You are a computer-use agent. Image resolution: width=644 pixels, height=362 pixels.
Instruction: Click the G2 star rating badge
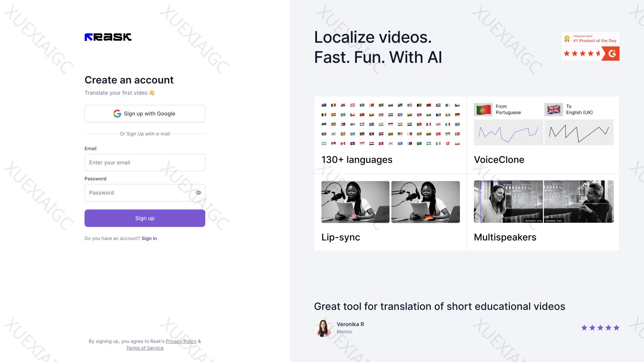tap(590, 54)
